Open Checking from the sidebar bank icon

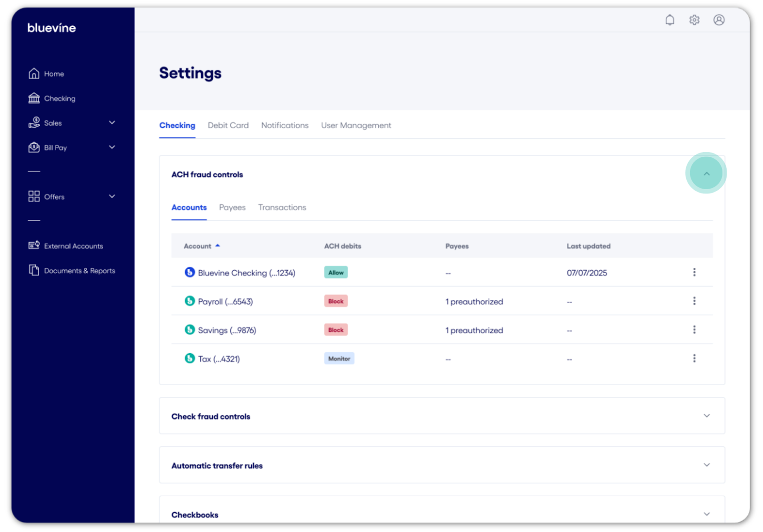[34, 98]
